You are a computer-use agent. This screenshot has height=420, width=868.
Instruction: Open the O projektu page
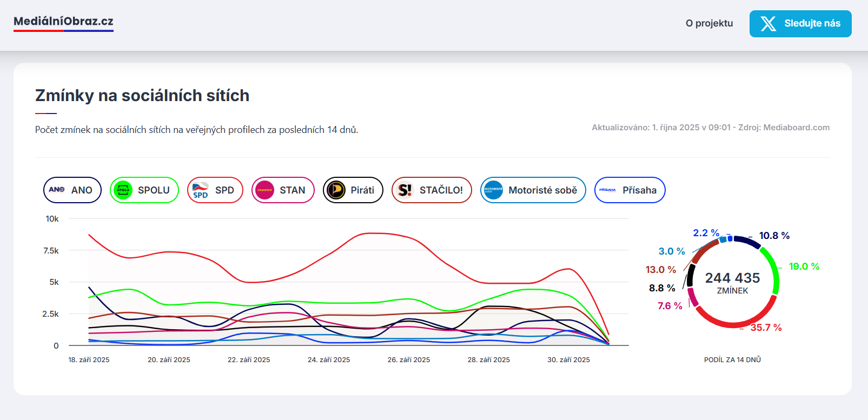[x=709, y=23]
